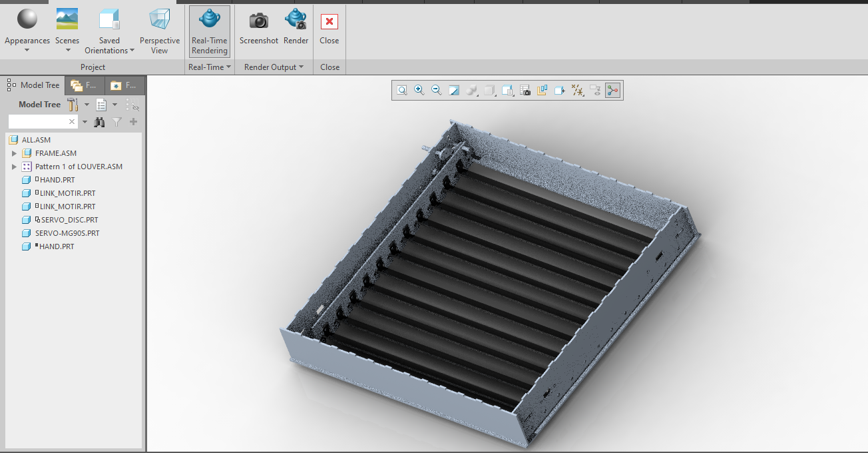Select ALL.ASM in the model tree

(x=36, y=140)
